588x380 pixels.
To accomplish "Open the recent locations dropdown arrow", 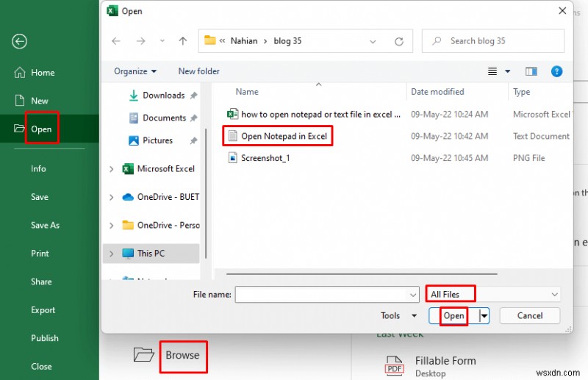I will (162, 41).
